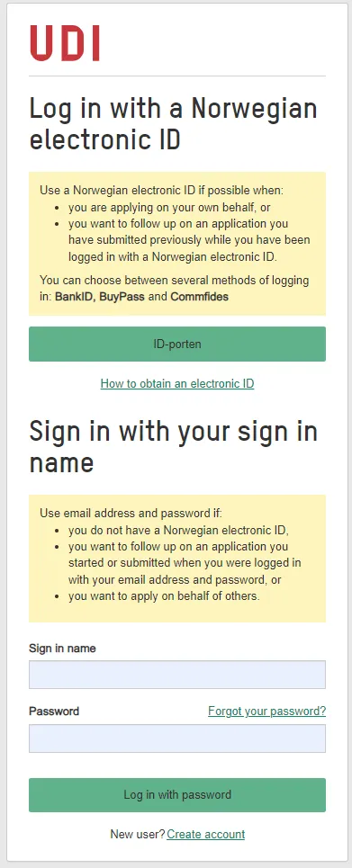Open the ID-porten login

click(x=177, y=344)
